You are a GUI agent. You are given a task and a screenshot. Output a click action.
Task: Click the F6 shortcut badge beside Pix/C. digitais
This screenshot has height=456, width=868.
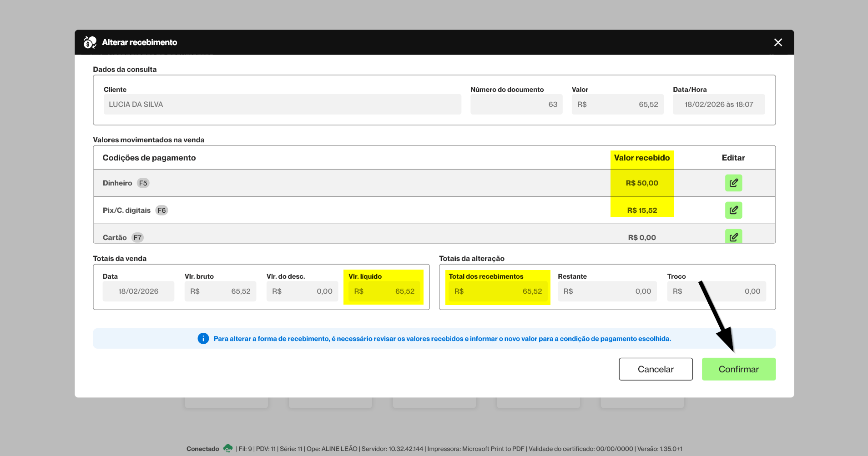click(x=161, y=210)
